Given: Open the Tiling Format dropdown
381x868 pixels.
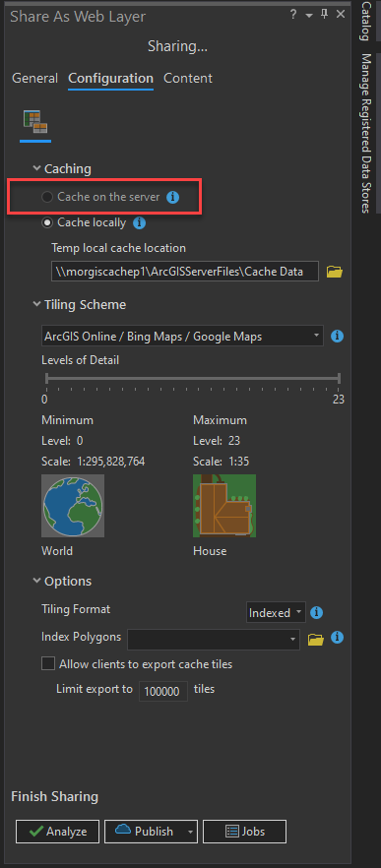Looking at the screenshot, I should coord(276,613).
